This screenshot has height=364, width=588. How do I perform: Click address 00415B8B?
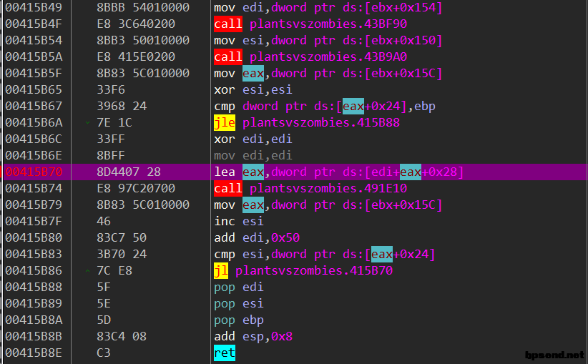point(34,337)
